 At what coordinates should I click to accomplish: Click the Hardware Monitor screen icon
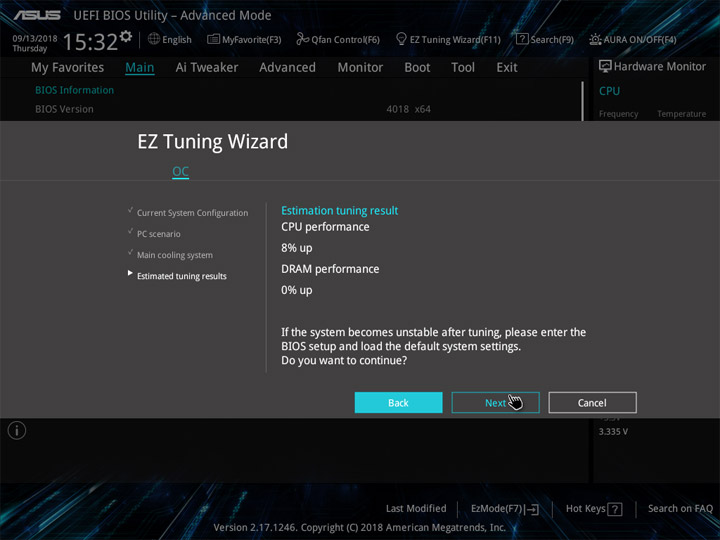pos(605,67)
